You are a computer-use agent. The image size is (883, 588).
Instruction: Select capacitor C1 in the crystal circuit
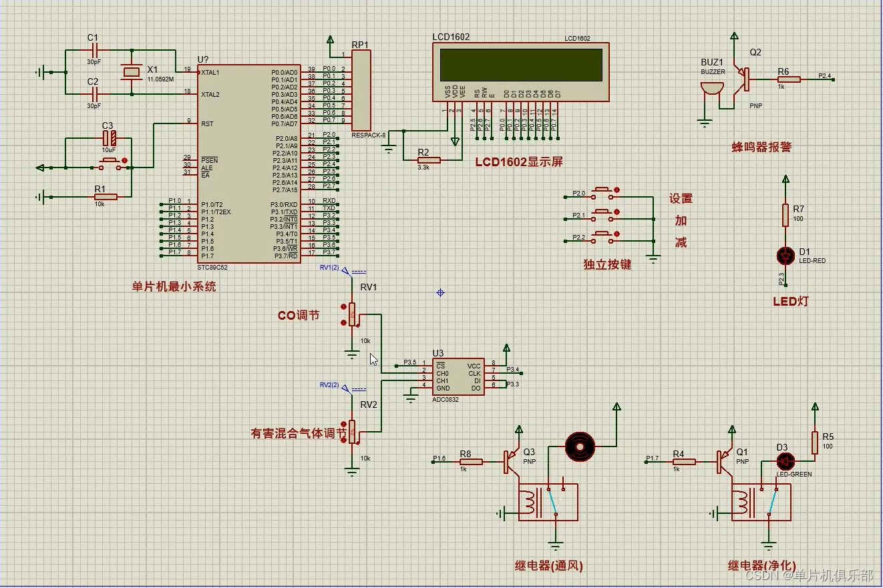coord(94,50)
